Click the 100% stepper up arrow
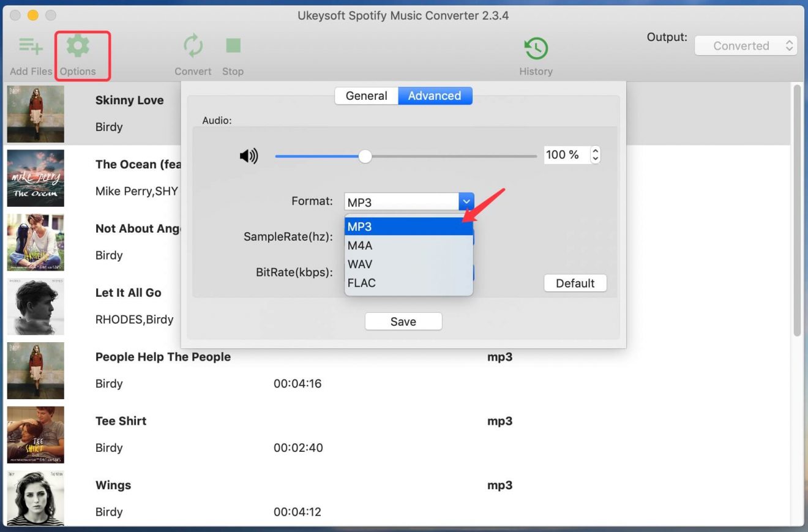 [594, 151]
